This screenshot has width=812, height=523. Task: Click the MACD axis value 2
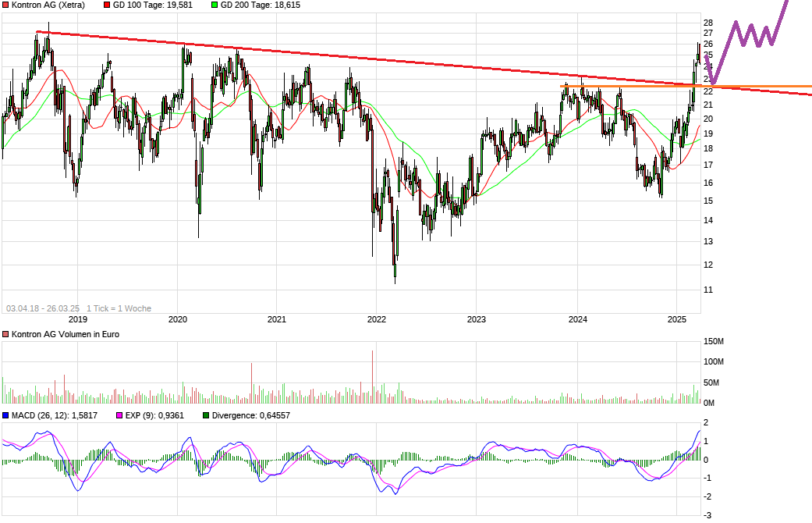click(707, 423)
